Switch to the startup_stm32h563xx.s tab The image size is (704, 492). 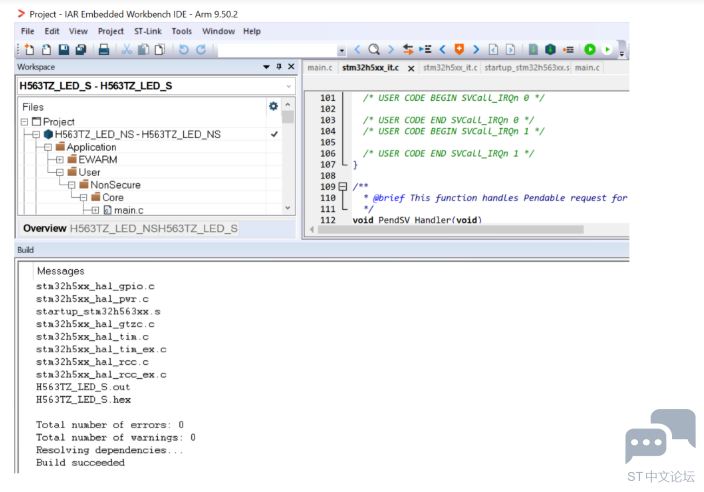(527, 68)
